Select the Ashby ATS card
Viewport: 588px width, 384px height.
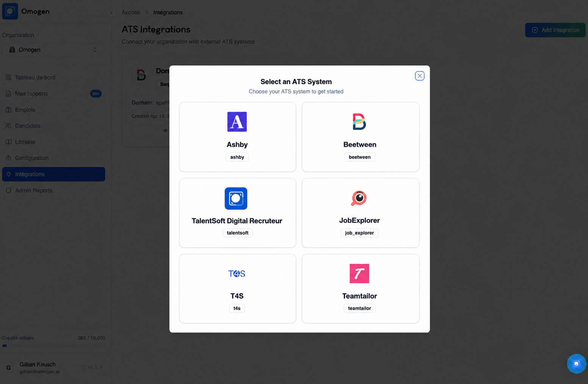point(237,137)
